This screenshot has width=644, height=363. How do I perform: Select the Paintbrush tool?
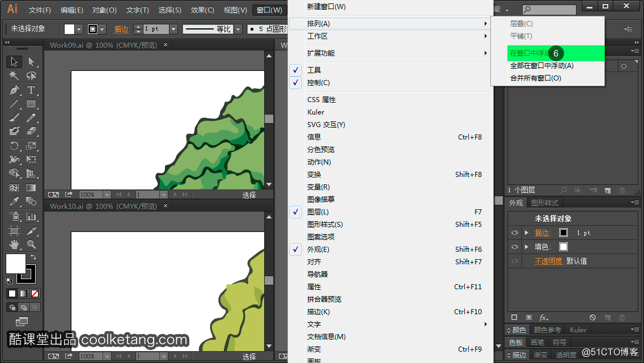pyautogui.click(x=14, y=117)
